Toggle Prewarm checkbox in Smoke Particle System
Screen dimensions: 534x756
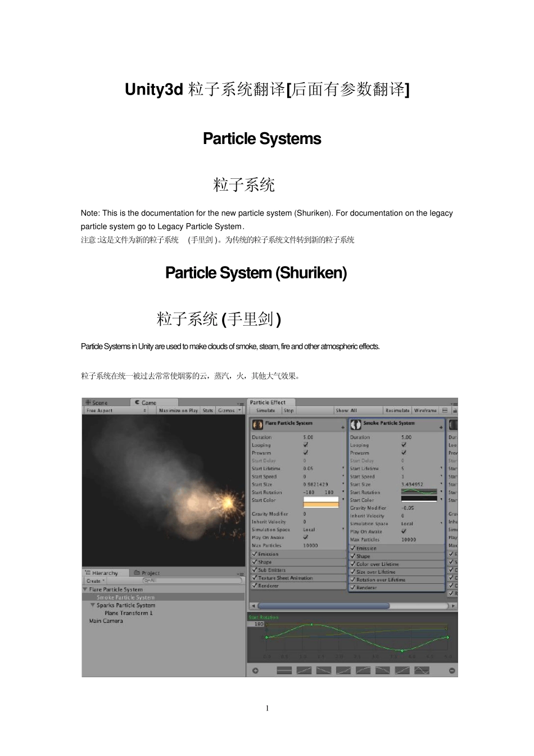pyautogui.click(x=404, y=452)
